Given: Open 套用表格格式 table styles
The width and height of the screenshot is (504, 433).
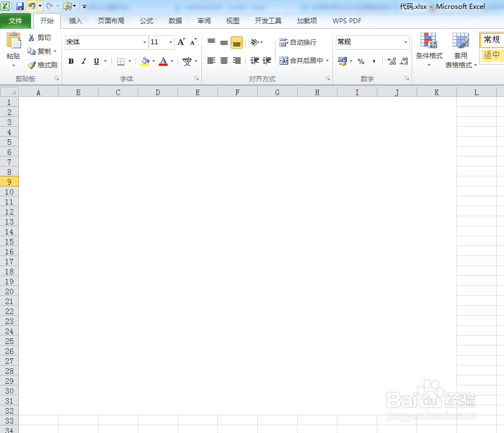Looking at the screenshot, I should point(460,50).
